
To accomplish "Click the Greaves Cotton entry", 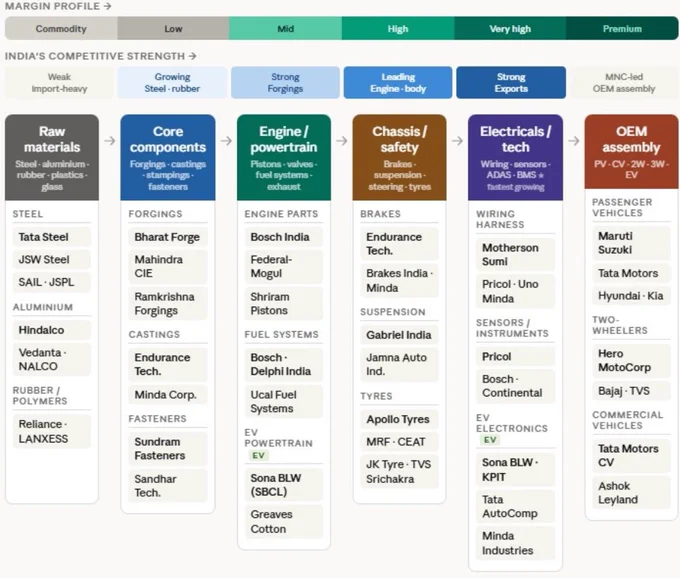I will click(284, 522).
